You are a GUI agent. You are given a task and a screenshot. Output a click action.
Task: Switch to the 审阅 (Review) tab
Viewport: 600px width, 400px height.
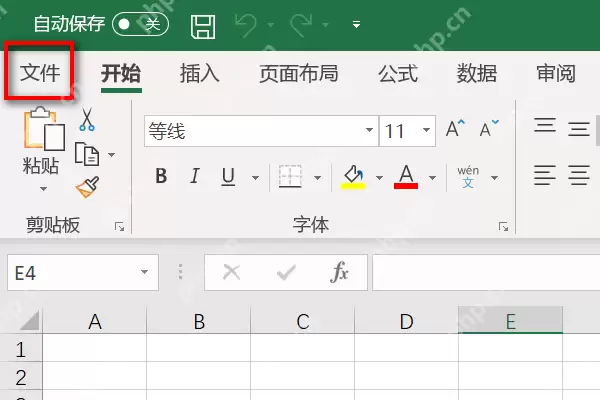pyautogui.click(x=556, y=73)
